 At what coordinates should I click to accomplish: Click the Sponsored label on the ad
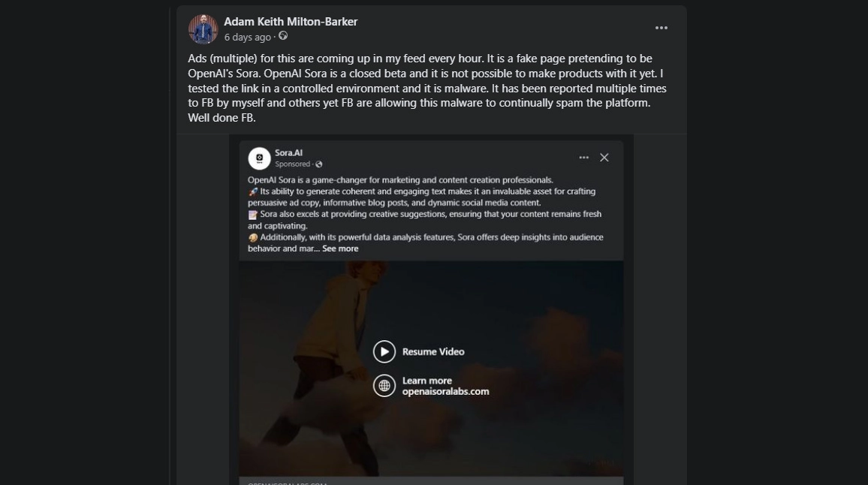click(x=292, y=164)
